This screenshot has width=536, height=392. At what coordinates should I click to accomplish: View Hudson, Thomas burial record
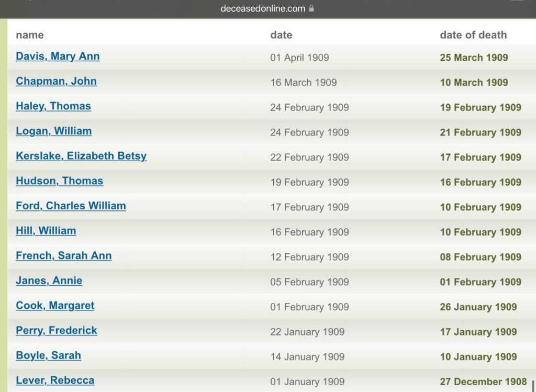pyautogui.click(x=59, y=181)
